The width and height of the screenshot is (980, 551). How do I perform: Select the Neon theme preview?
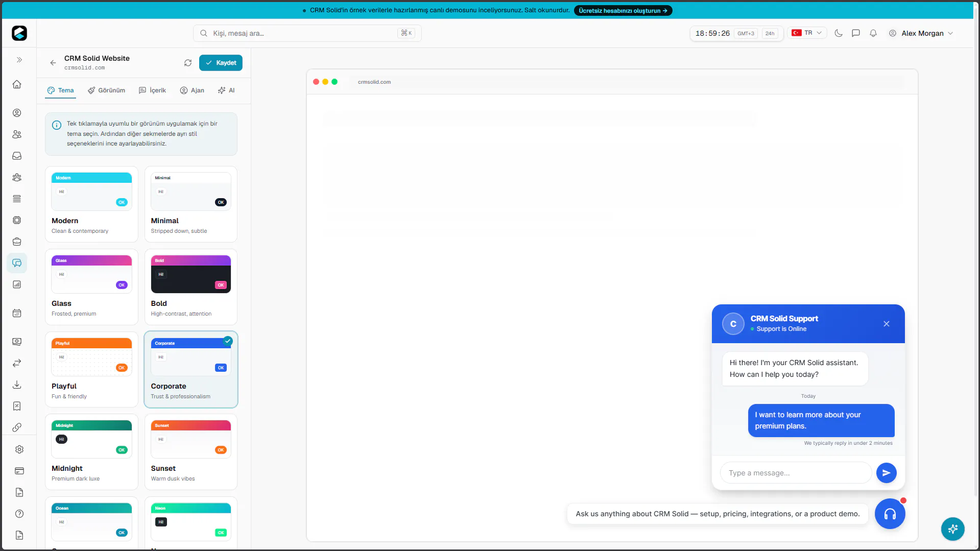click(x=191, y=522)
